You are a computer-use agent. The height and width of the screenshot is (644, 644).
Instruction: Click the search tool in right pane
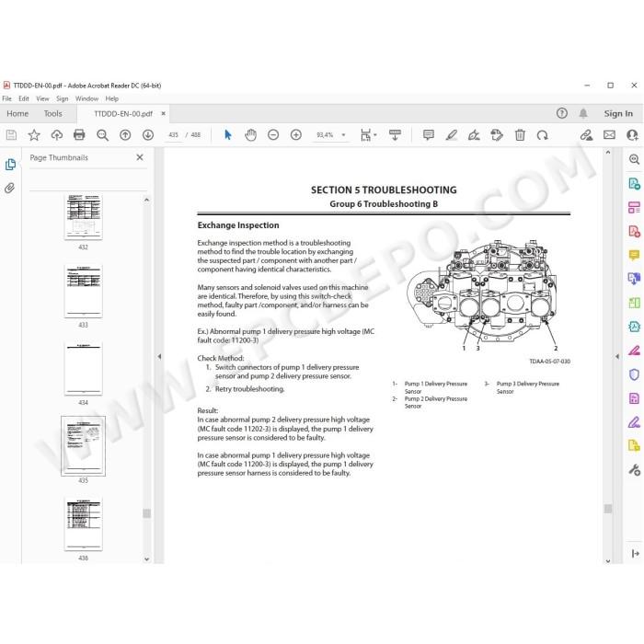(x=634, y=159)
